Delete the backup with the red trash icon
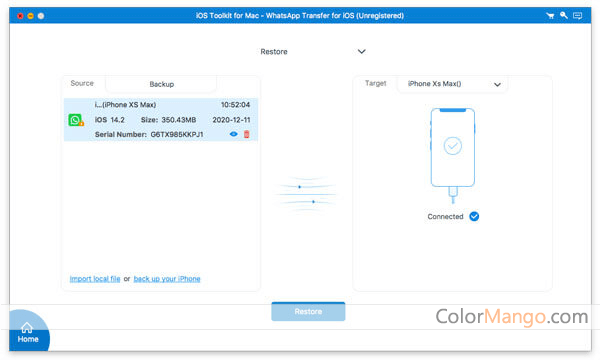Viewport: 600px width, 362px height. 247,134
